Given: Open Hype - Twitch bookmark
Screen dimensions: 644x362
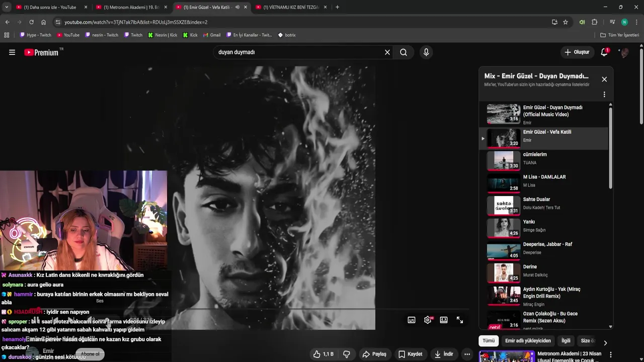Looking at the screenshot, I should [x=35, y=35].
